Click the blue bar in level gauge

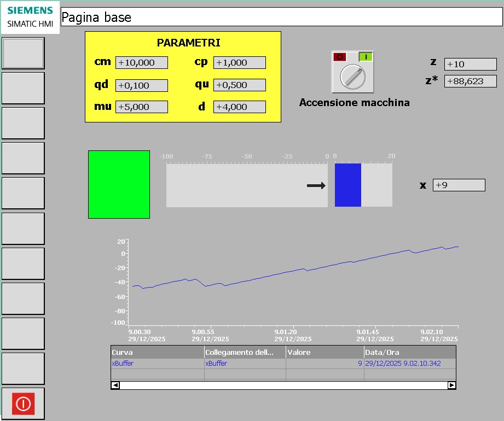pyautogui.click(x=347, y=185)
